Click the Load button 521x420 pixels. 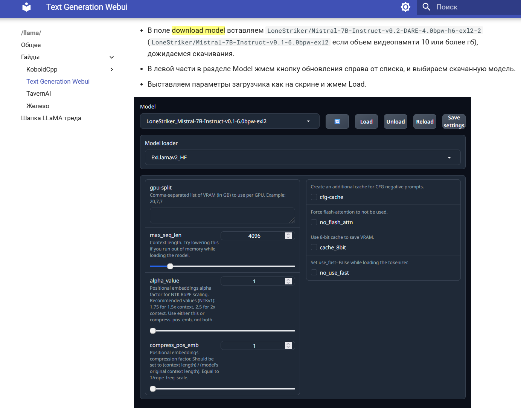click(x=366, y=122)
